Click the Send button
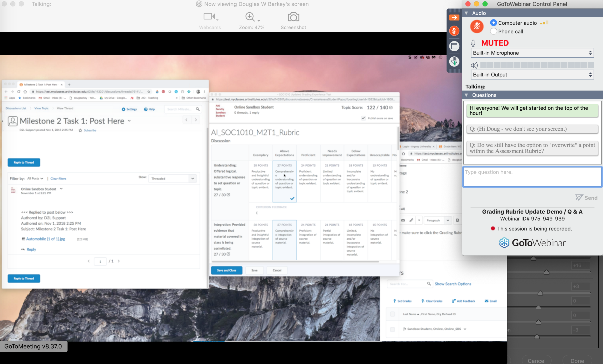This screenshot has height=364, width=603. (x=586, y=198)
